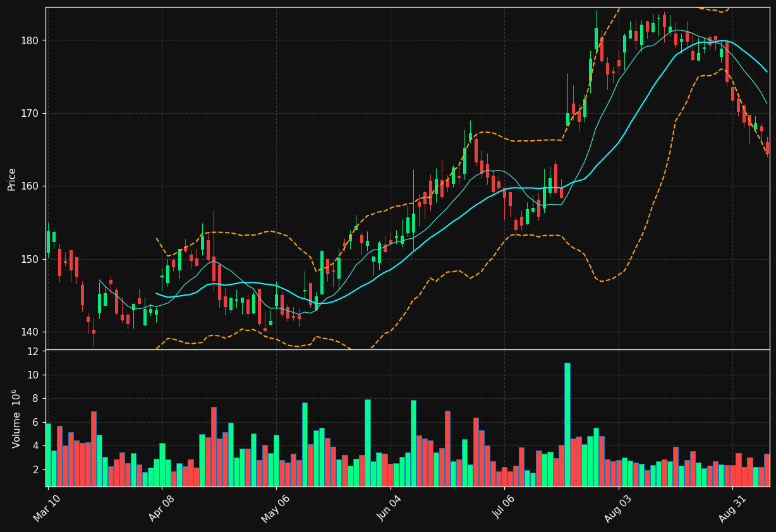Select the 160 price tick label
Viewport: 776px width, 532px height.
tap(31, 186)
